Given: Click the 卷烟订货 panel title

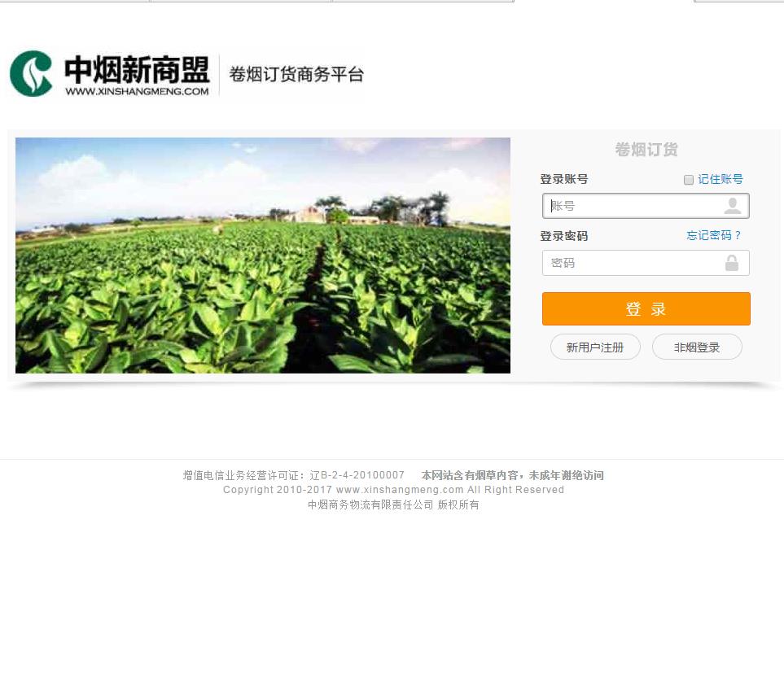Looking at the screenshot, I should tap(646, 150).
